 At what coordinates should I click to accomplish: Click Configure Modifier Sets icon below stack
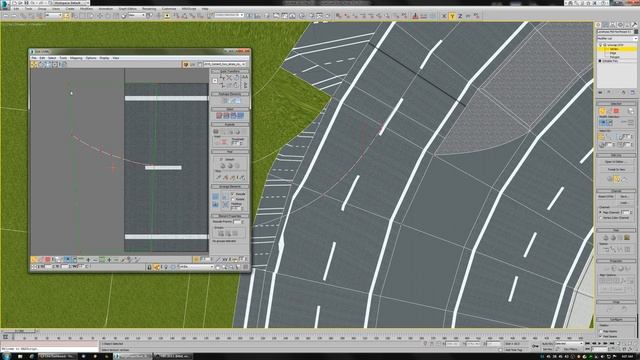pos(632,93)
